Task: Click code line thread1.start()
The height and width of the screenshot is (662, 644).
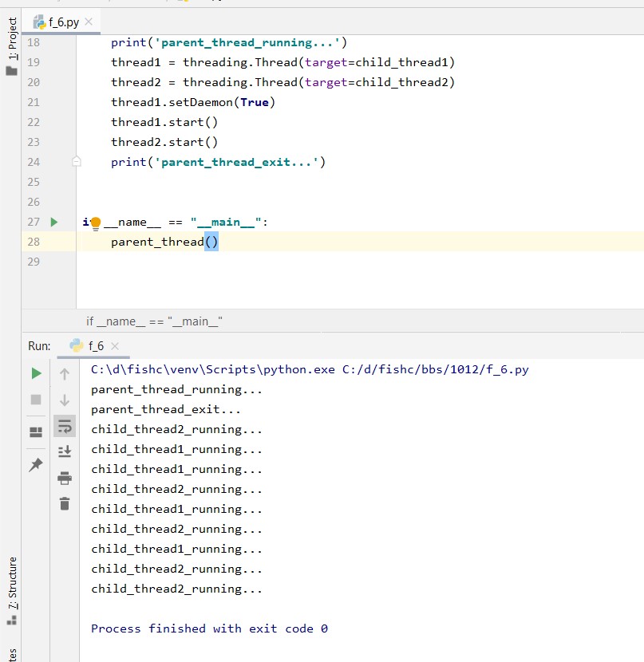Action: pos(164,122)
